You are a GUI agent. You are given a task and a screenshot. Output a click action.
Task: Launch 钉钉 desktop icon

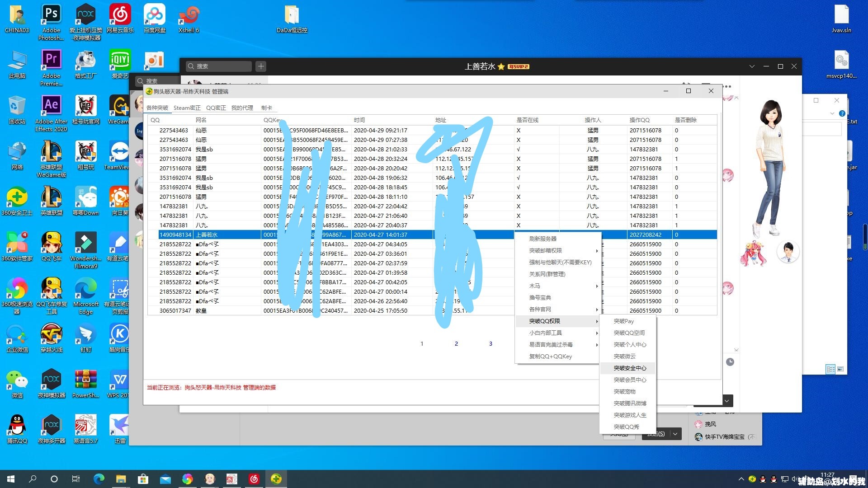pos(85,338)
